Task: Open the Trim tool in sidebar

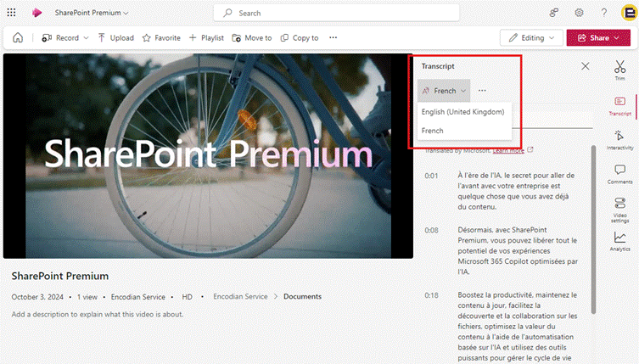Action: pyautogui.click(x=619, y=70)
